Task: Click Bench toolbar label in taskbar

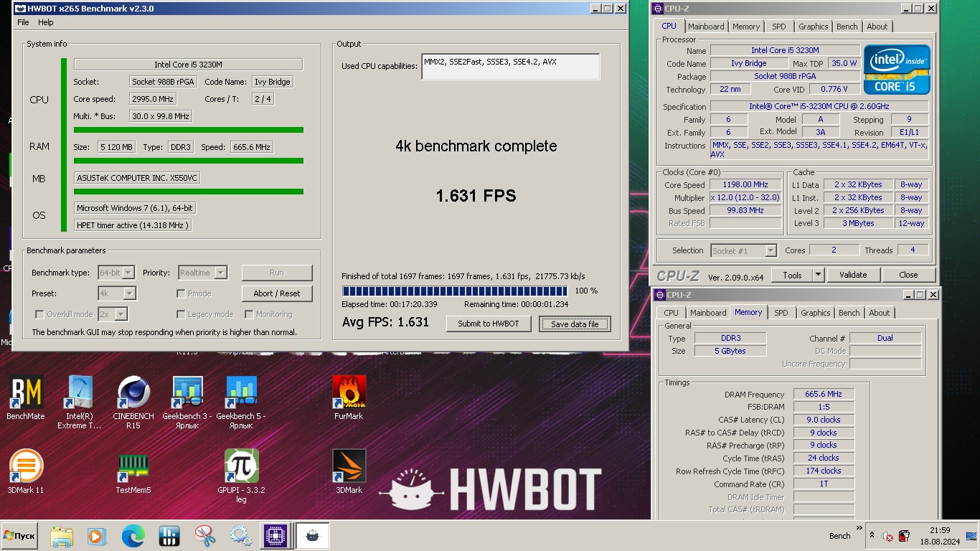Action: coord(839,536)
